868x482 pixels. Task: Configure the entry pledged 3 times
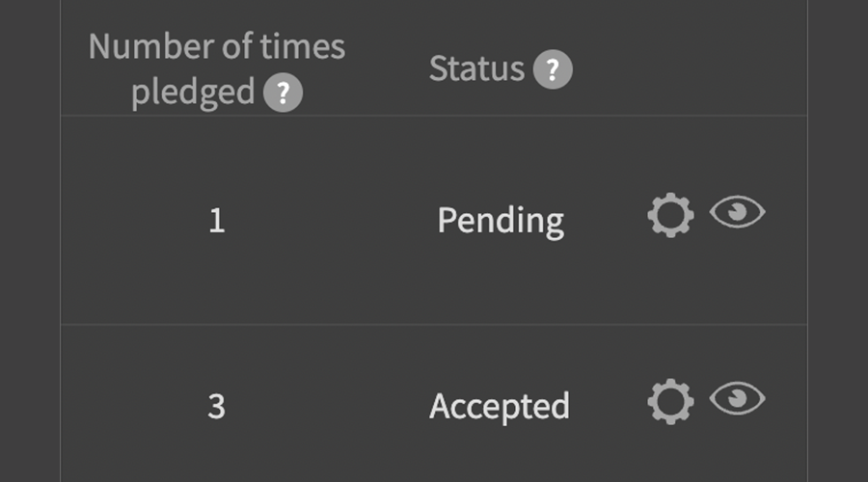coord(670,401)
